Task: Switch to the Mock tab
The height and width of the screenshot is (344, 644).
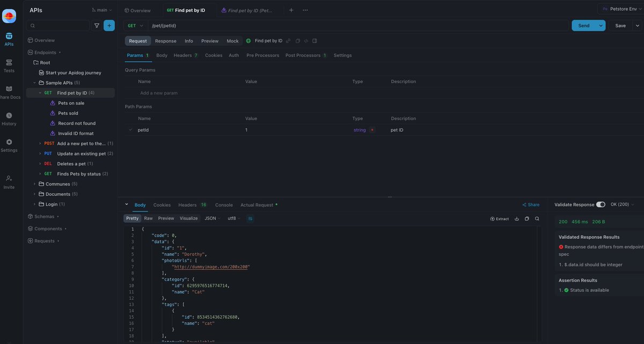Action: click(232, 41)
